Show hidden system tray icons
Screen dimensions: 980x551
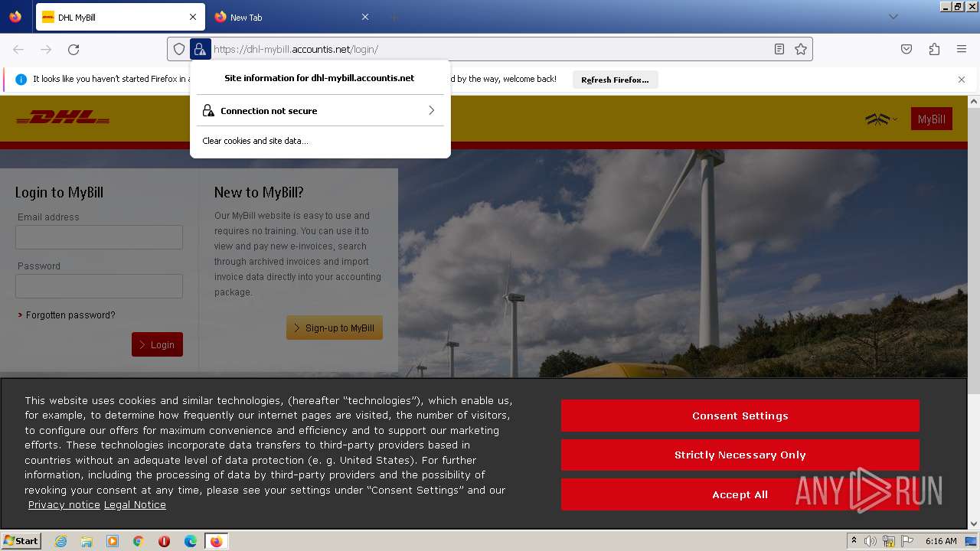[x=854, y=540]
